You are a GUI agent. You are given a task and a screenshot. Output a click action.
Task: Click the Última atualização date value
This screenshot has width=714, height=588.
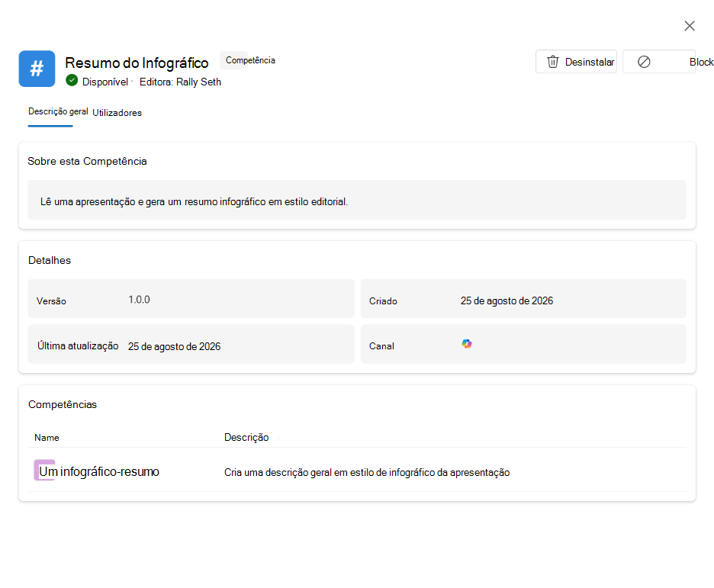pyautogui.click(x=174, y=347)
